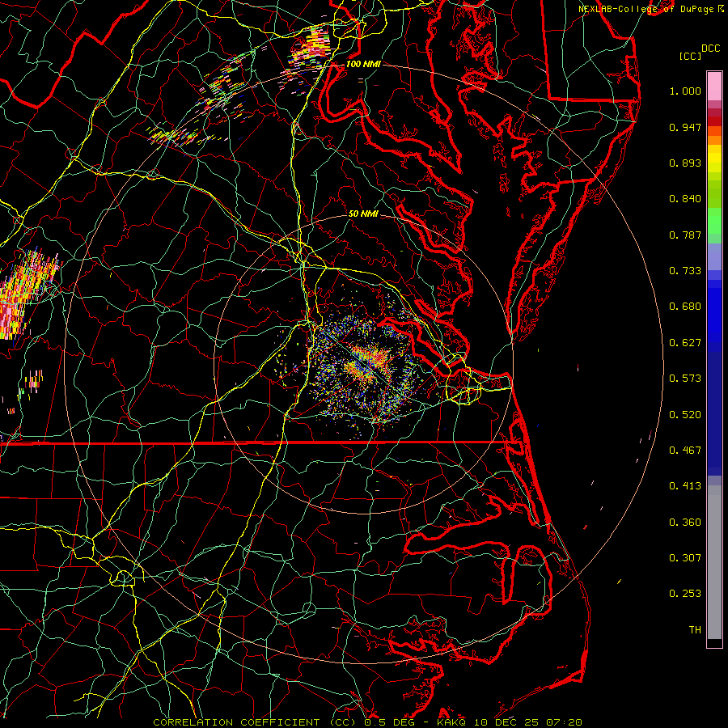Image resolution: width=728 pixels, height=728 pixels.
Task: Select the DCC label above the color bar
Action: coord(710,49)
